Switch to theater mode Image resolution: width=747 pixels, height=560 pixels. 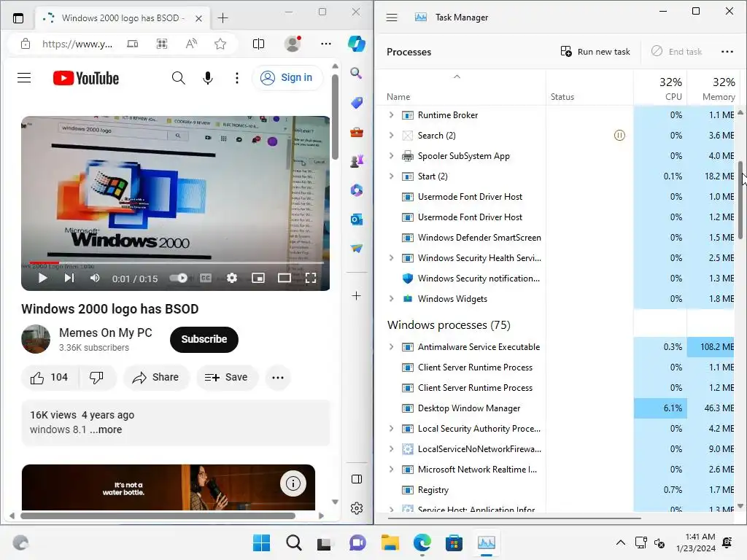point(285,278)
